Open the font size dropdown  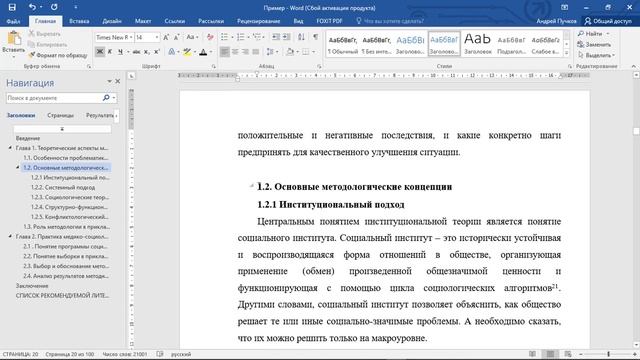[x=156, y=38]
